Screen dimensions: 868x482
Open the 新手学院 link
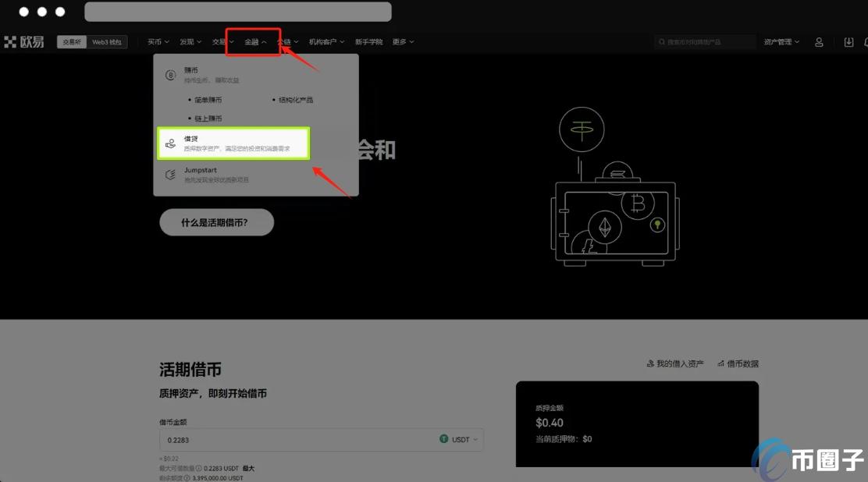(368, 42)
